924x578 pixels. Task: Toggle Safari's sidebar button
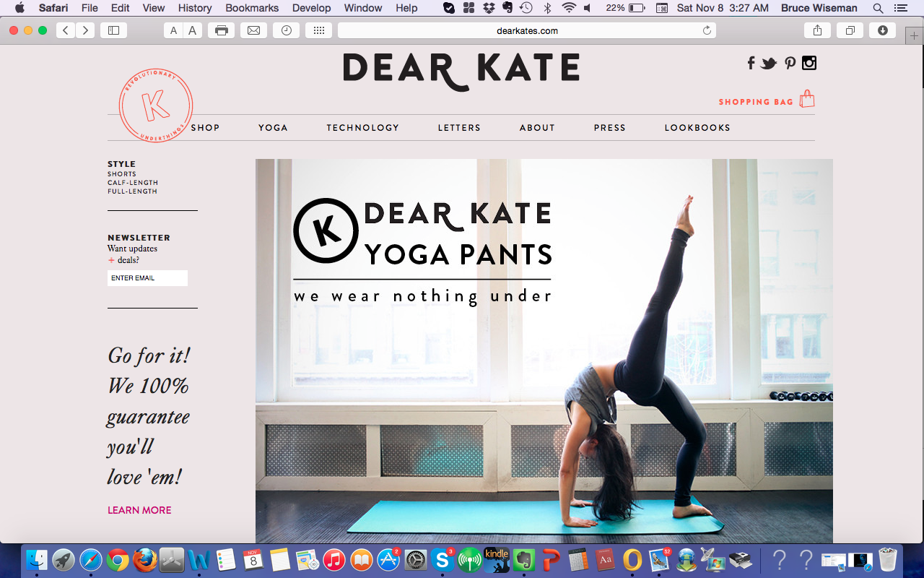coord(113,30)
